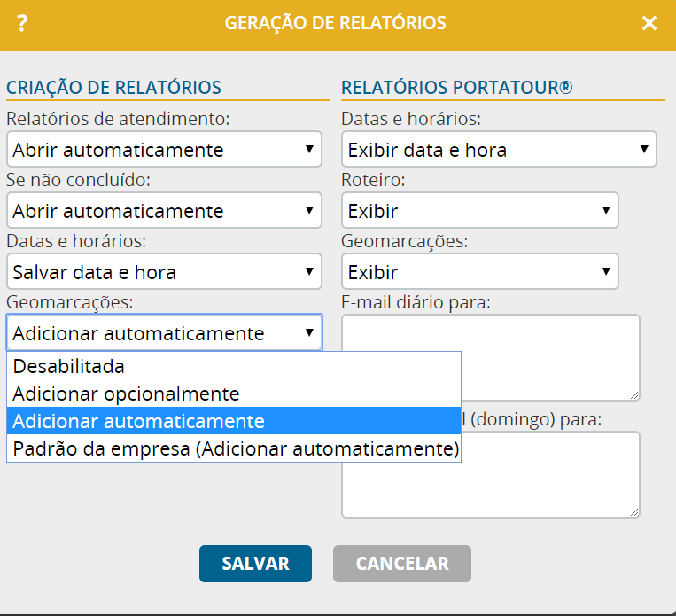This screenshot has width=676, height=616.
Task: Click the Criação de Relatórios section heading
Action: [x=113, y=88]
